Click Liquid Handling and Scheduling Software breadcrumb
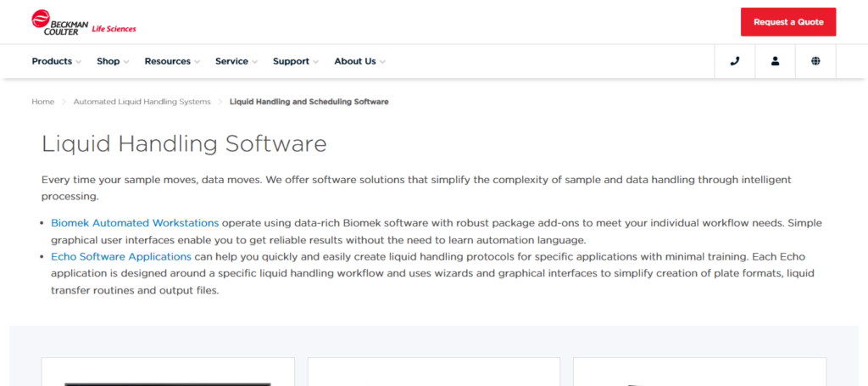 click(x=309, y=102)
